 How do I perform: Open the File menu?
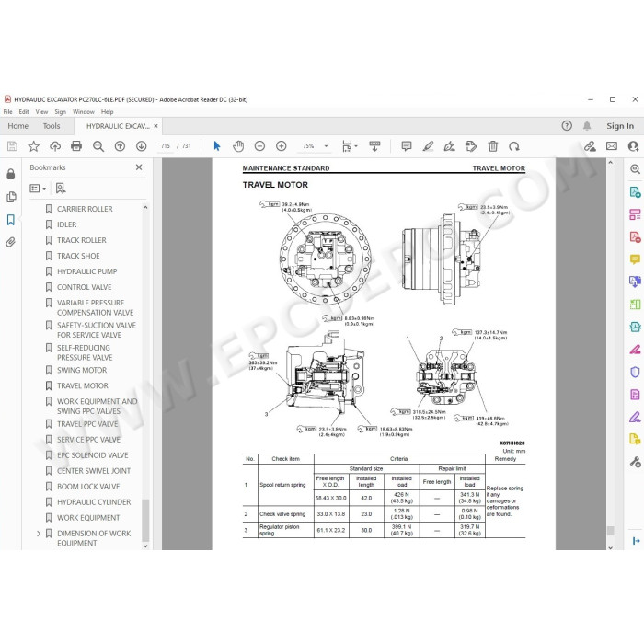[7, 111]
